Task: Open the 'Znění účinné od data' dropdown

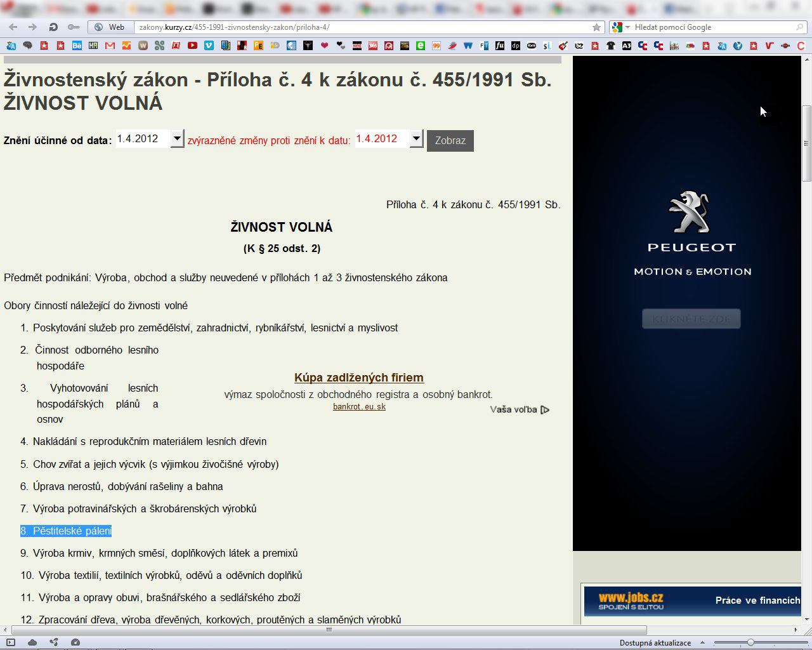Action: pyautogui.click(x=177, y=139)
